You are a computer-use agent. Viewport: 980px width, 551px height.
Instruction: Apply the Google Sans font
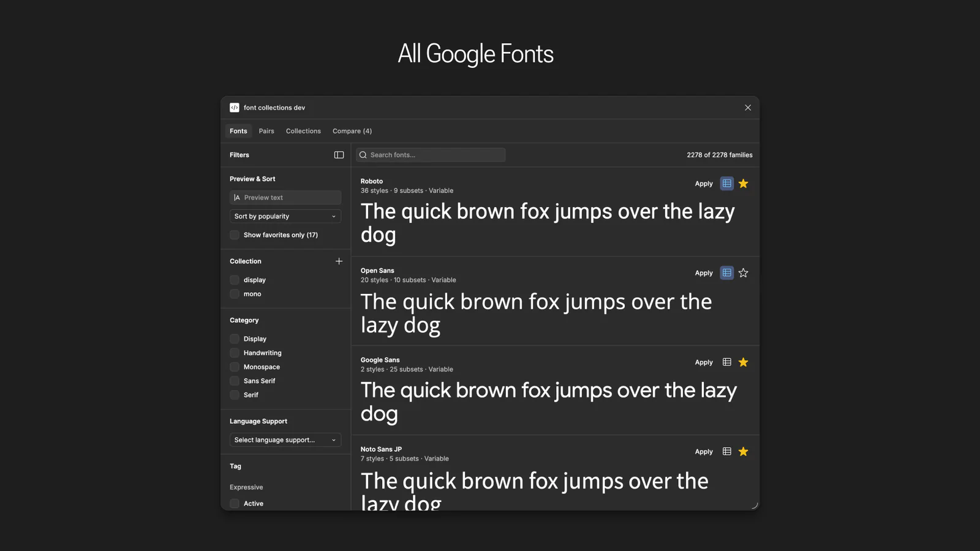[704, 362]
